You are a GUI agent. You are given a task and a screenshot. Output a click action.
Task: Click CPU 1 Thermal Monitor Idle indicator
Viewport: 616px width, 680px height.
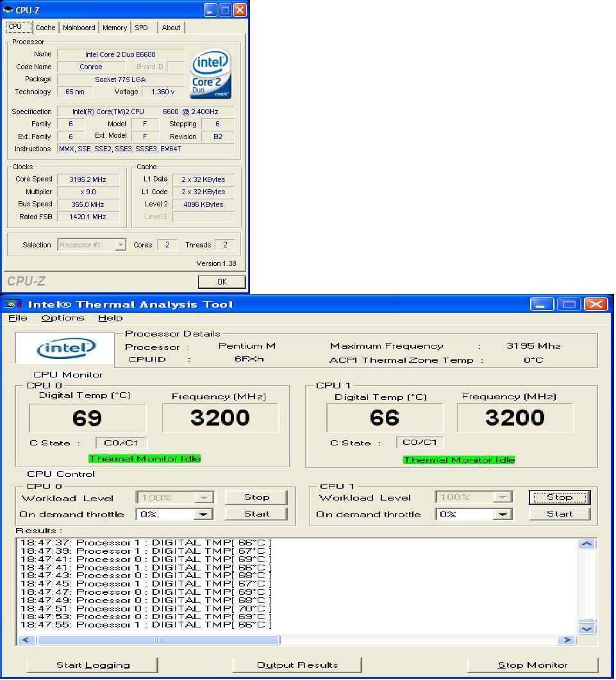tap(459, 460)
